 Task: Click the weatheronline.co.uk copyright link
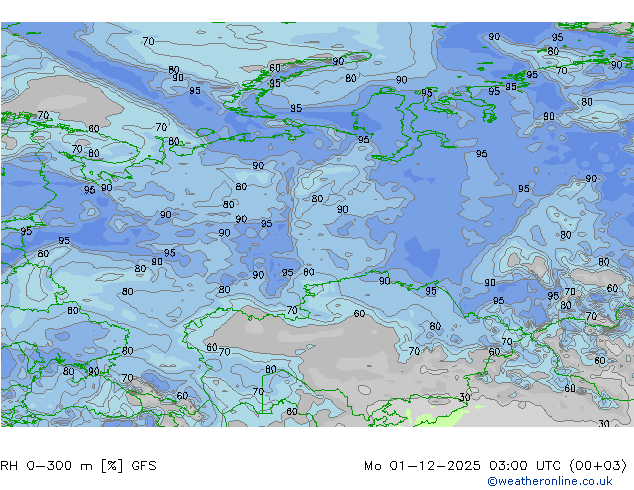(550, 481)
